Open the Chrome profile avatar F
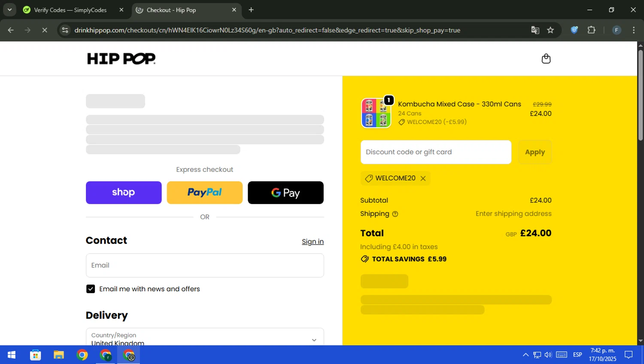 617,30
